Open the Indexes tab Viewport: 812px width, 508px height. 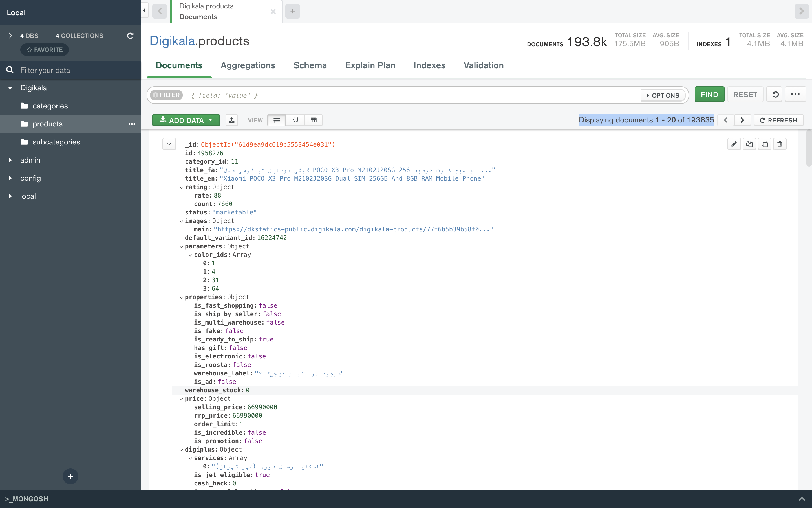[x=429, y=65]
